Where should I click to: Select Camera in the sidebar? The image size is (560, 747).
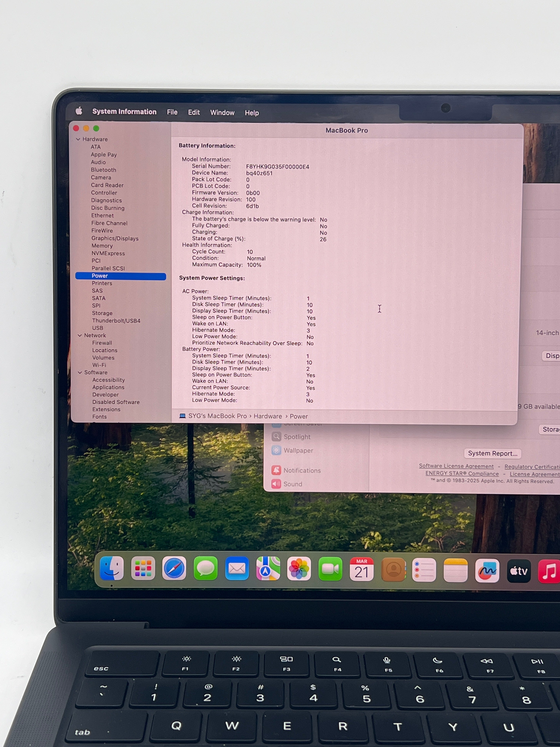(x=101, y=177)
